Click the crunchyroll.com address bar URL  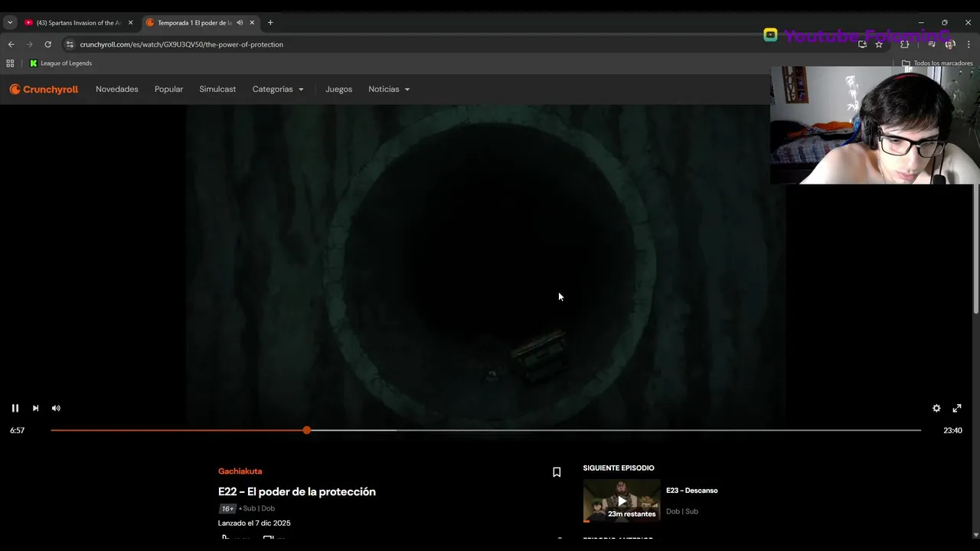click(x=181, y=44)
